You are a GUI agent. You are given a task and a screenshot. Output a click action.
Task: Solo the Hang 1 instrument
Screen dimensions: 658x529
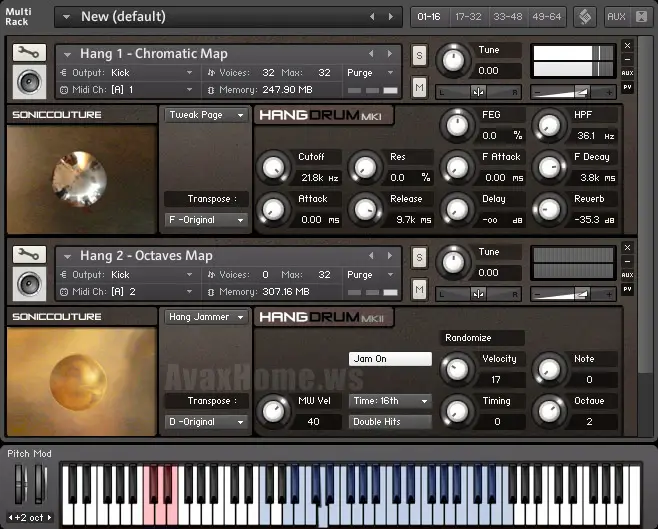click(x=419, y=55)
